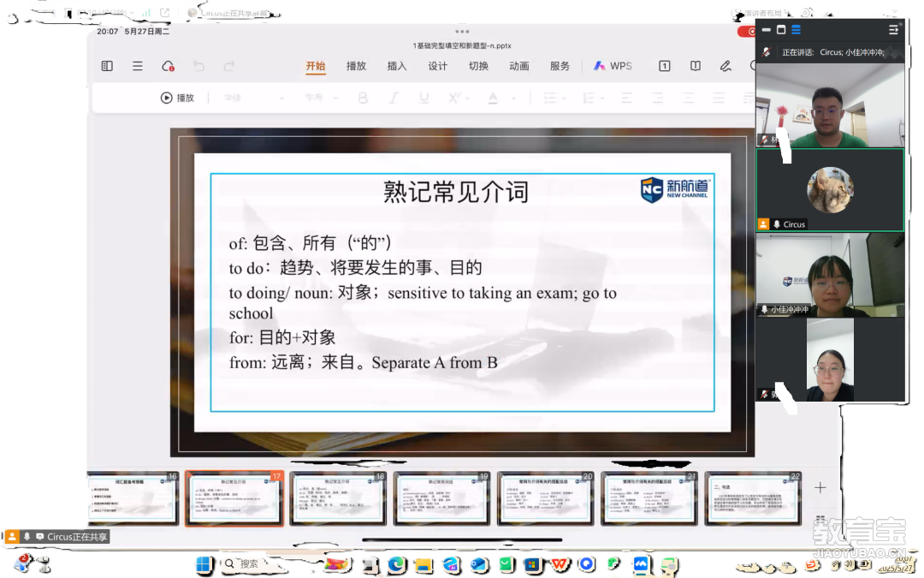Toggle italic formatting
Viewport: 924px width, 578px height.
click(x=394, y=98)
